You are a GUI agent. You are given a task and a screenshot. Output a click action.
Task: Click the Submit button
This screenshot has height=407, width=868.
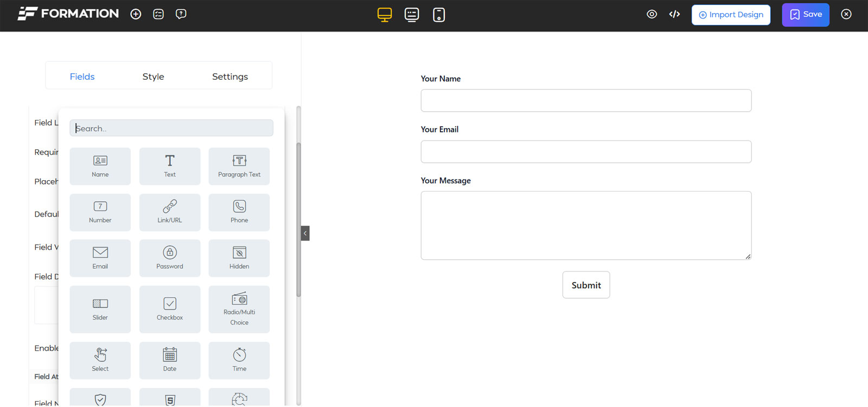point(586,285)
